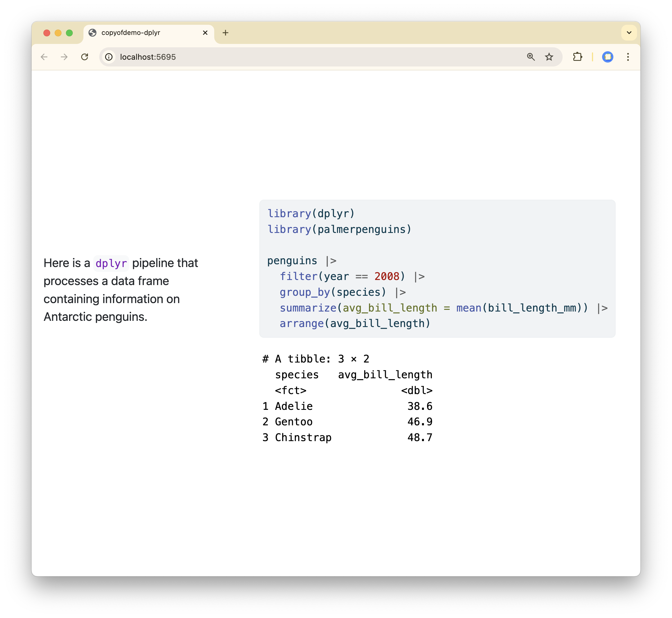The width and height of the screenshot is (672, 618).
Task: Click the browser back arrow
Action: click(44, 57)
